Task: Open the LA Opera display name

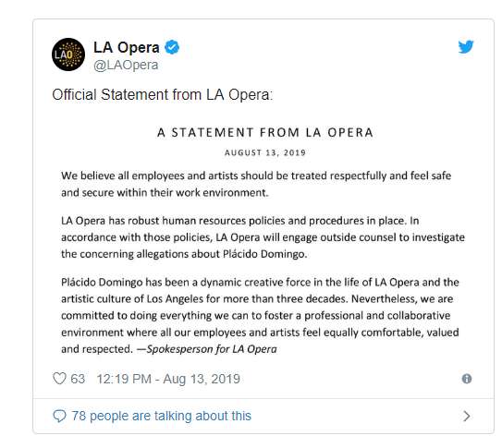Action: [x=127, y=48]
